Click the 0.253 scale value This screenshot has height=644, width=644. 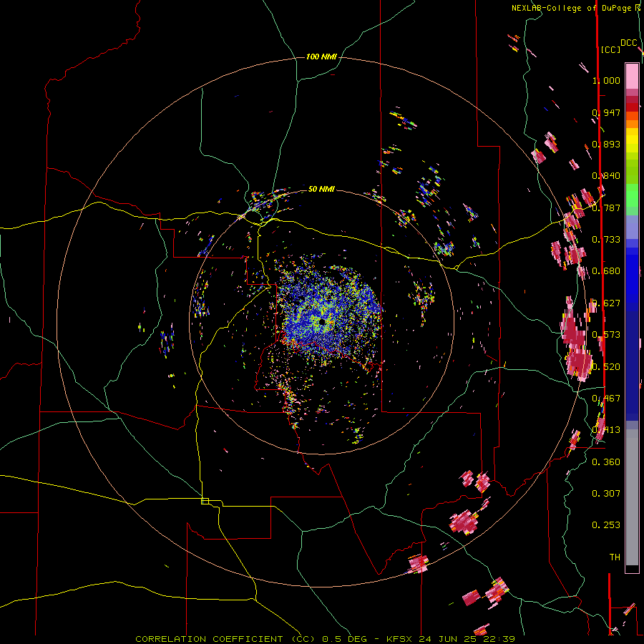click(606, 525)
